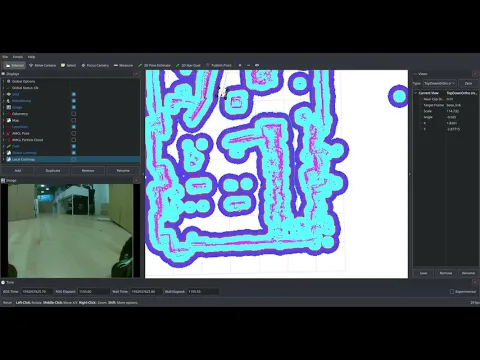The width and height of the screenshot is (480, 360).
Task: Enable the AMCL Pose display
Action: coord(74,133)
